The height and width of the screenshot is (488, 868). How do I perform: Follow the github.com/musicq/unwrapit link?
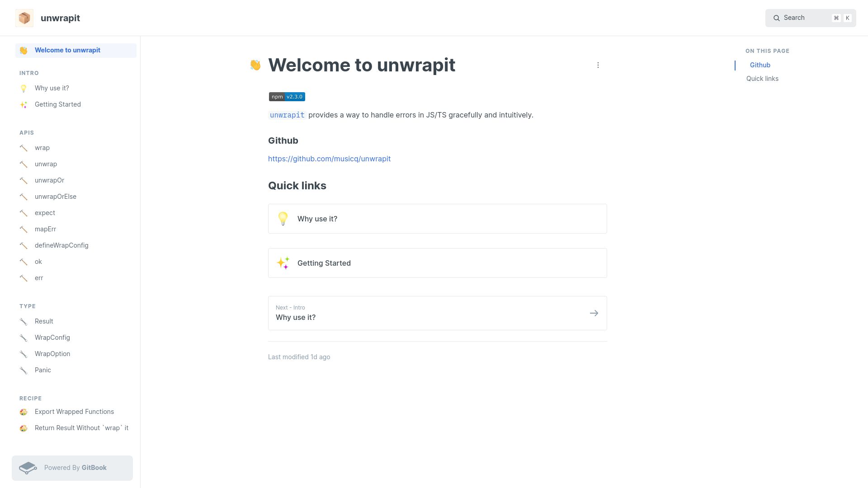tap(329, 159)
